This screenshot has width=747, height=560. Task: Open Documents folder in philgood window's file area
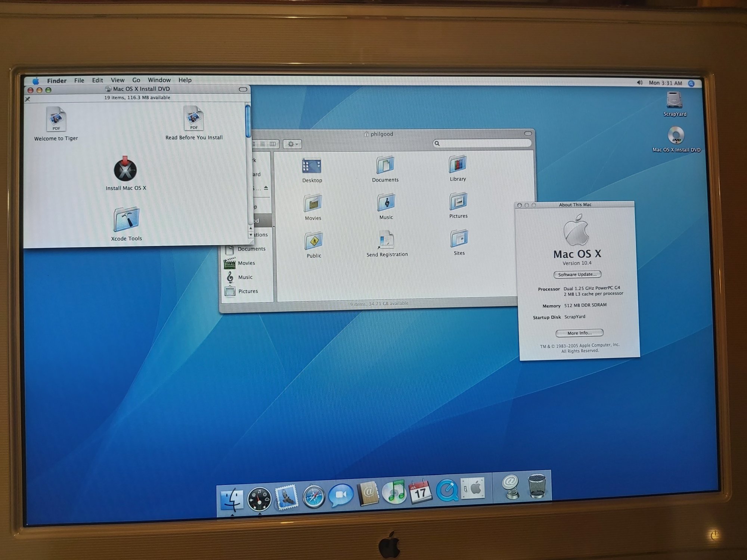pyautogui.click(x=385, y=165)
